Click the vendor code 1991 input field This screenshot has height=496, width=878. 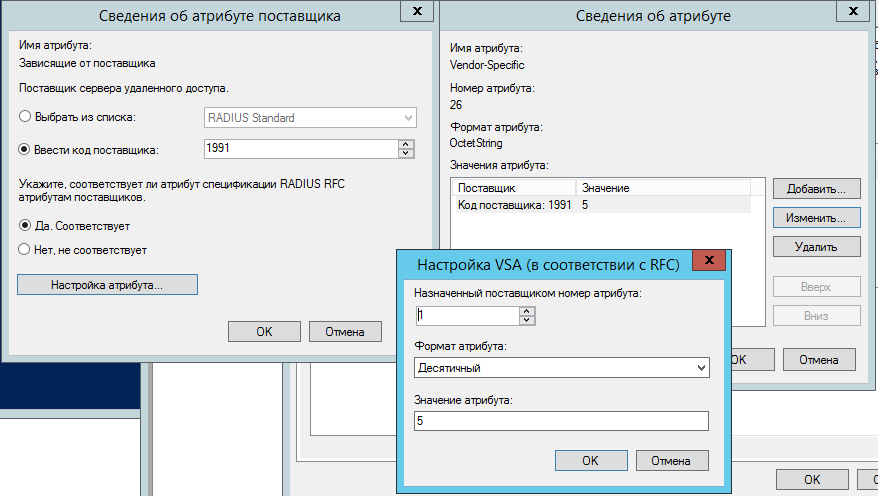[x=298, y=149]
